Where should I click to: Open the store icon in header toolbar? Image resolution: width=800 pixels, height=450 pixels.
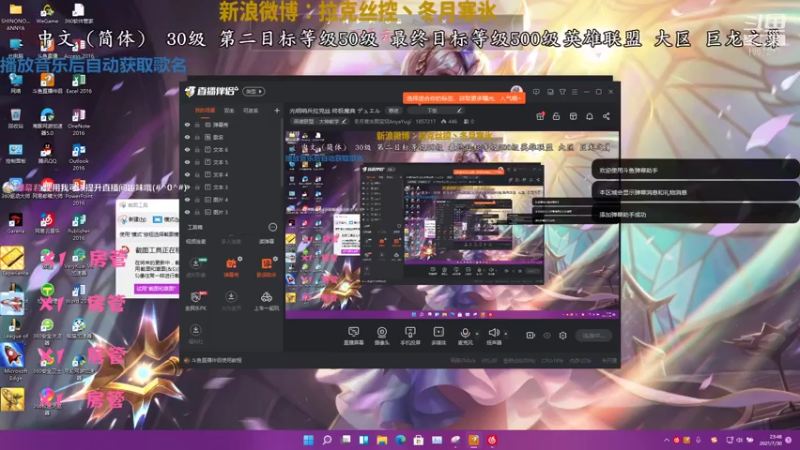click(573, 116)
